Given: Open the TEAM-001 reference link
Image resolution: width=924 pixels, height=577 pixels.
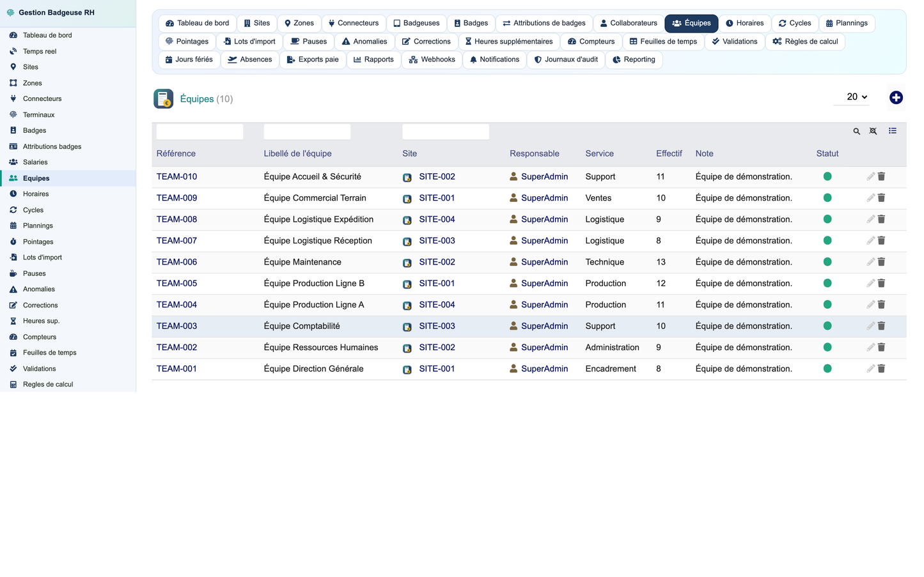Looking at the screenshot, I should pyautogui.click(x=176, y=369).
